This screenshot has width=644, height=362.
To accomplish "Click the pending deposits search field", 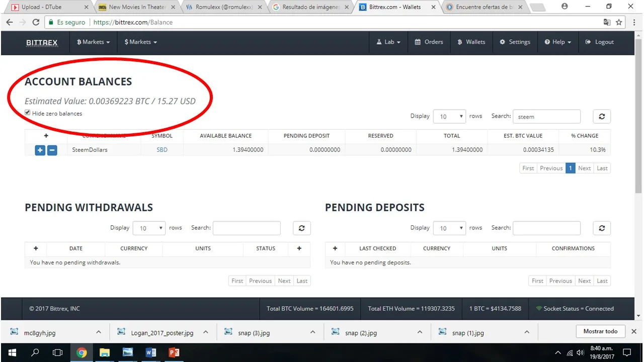I will pyautogui.click(x=546, y=228).
